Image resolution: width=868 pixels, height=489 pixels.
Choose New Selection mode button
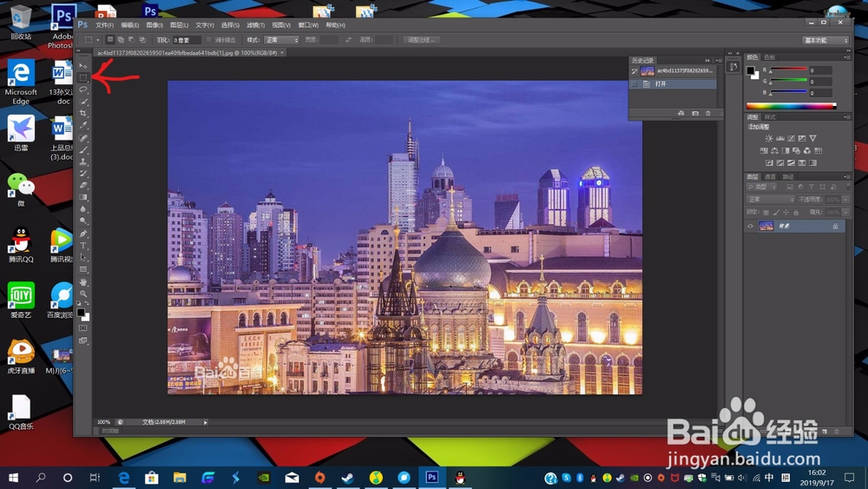coord(110,40)
